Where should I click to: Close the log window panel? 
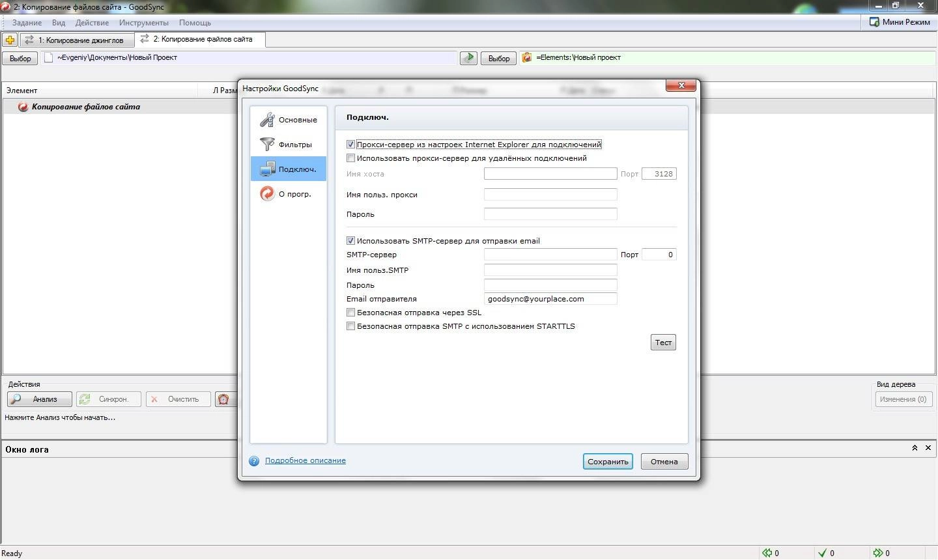click(x=928, y=448)
